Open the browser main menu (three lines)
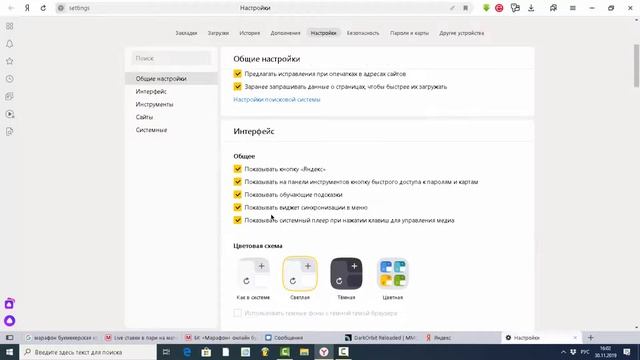Viewport: 640px width, 360px height. pyautogui.click(x=573, y=8)
